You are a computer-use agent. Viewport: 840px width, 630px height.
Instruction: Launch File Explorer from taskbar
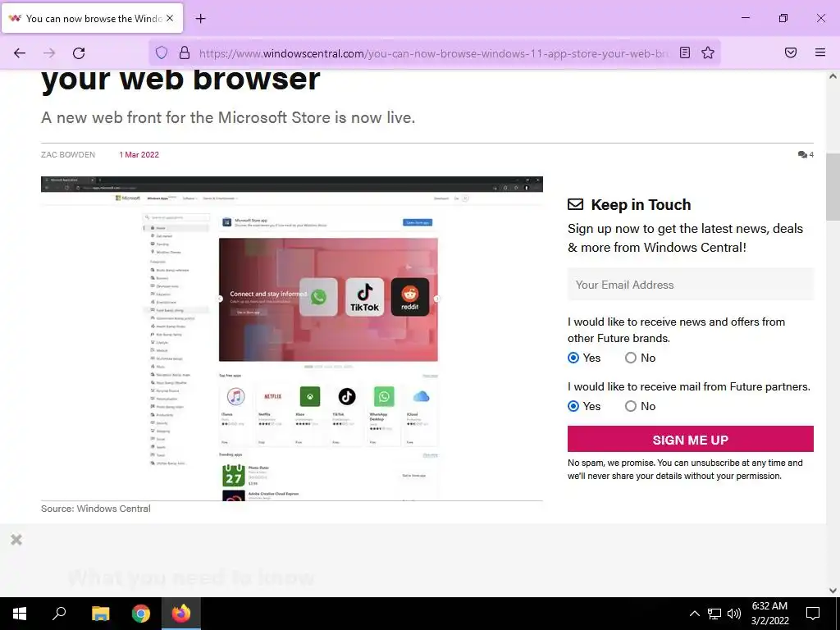(100, 614)
